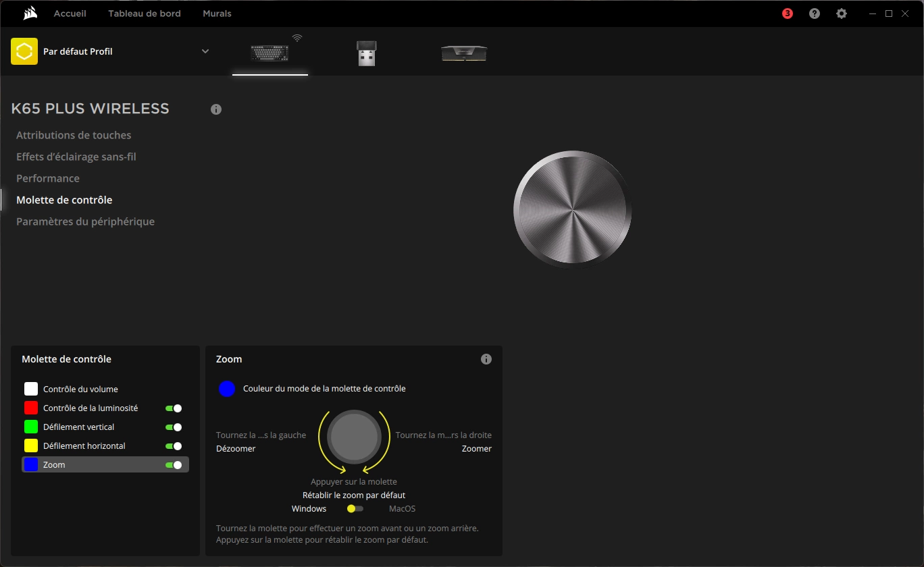
Task: Click the Zoom panel heading
Action: (229, 359)
